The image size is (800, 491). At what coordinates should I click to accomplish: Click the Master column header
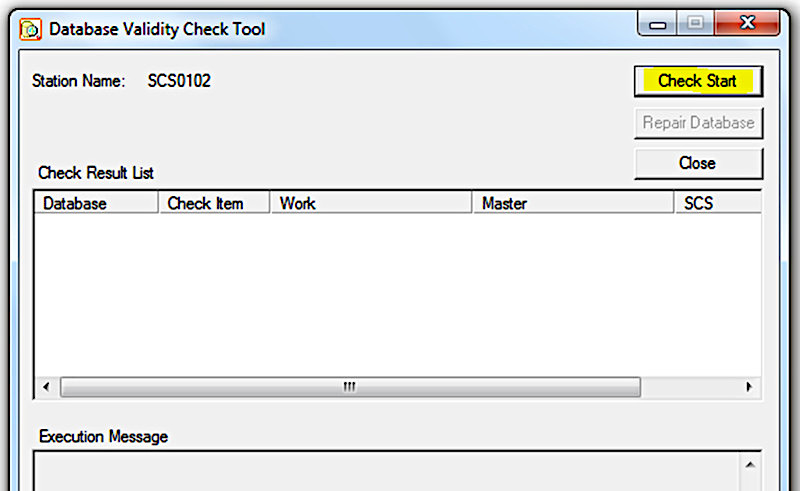(x=573, y=203)
